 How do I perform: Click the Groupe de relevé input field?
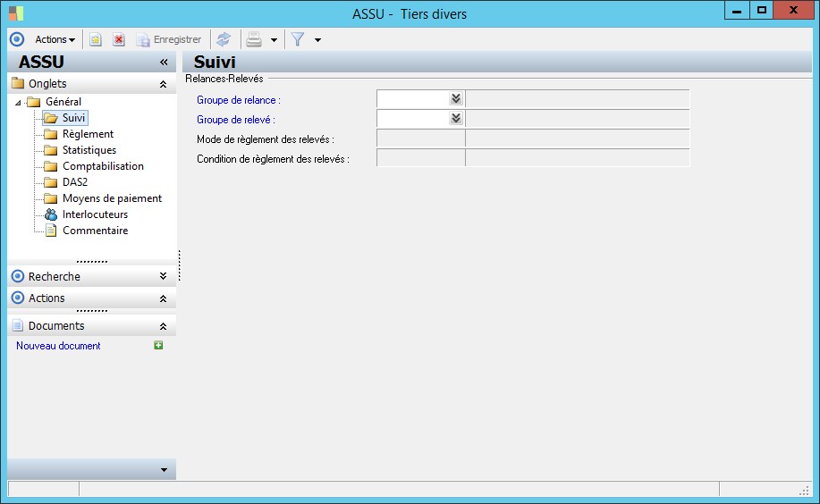[413, 119]
